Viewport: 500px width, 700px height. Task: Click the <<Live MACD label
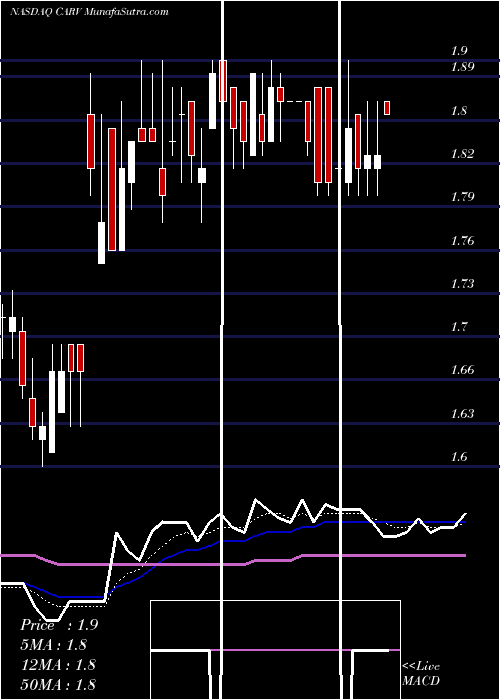click(x=421, y=674)
